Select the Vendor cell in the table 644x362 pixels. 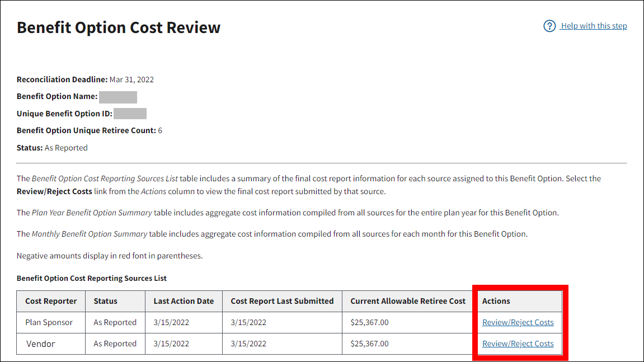click(41, 344)
